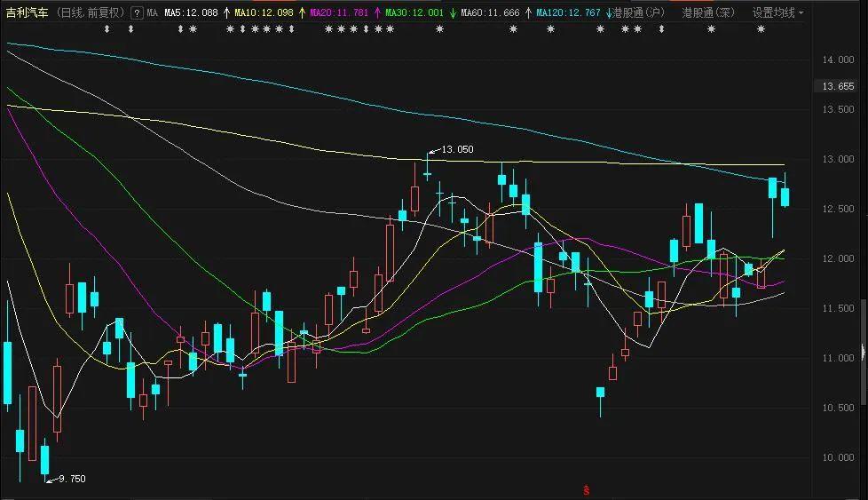Image resolution: width=868 pixels, height=500 pixels.
Task: Click the yellow up arrow after MA10
Action: pos(302,12)
